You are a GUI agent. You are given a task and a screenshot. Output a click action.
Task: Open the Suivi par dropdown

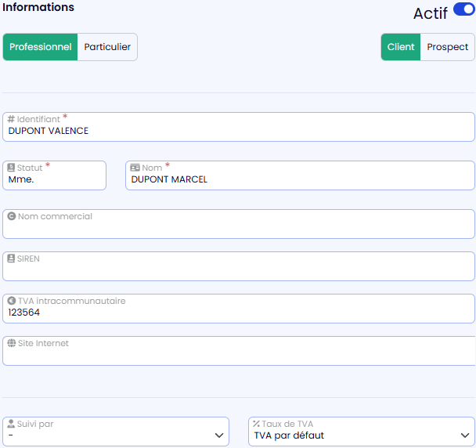pos(116,435)
